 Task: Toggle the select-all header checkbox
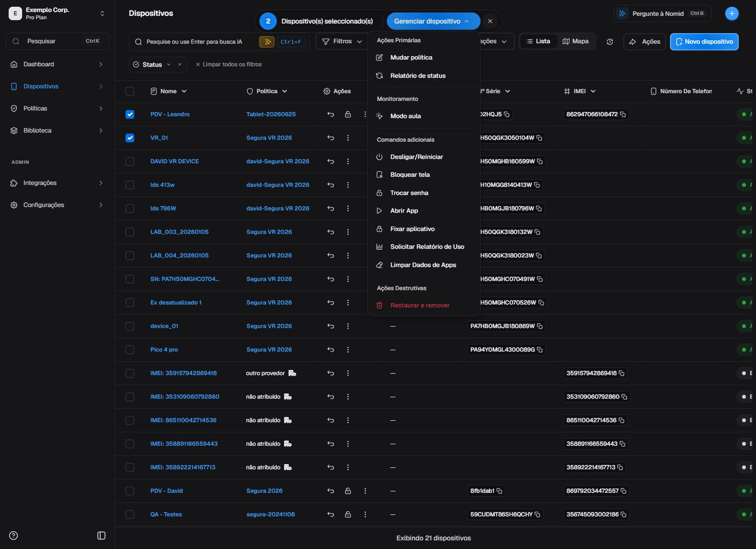(x=130, y=91)
